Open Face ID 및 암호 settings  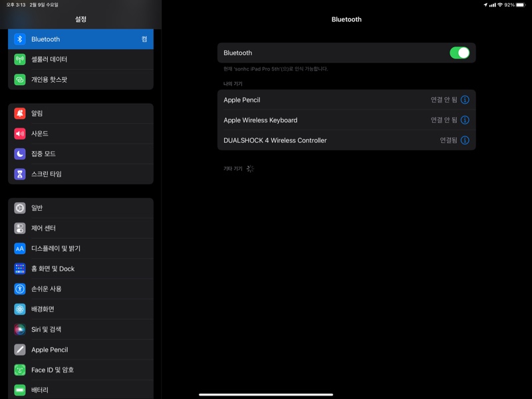click(80, 370)
